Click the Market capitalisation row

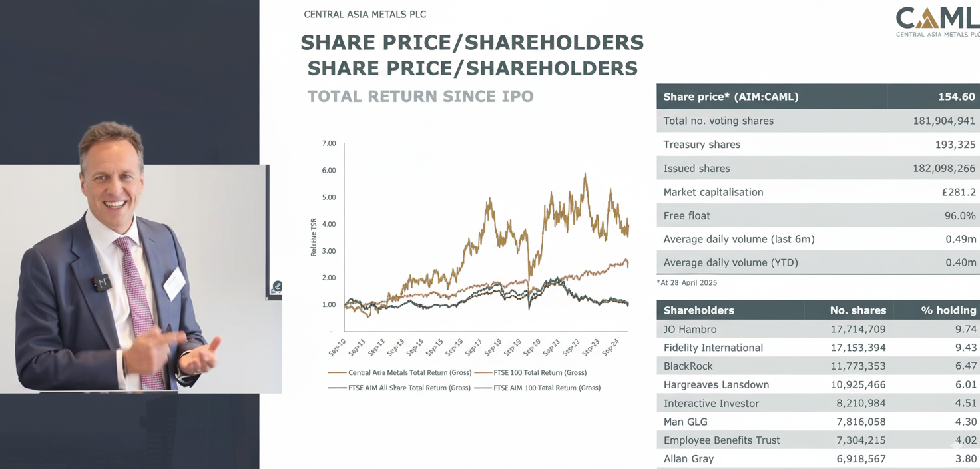point(818,192)
